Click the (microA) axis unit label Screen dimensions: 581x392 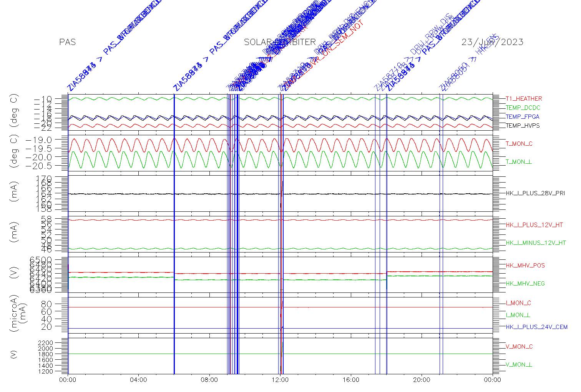pyautogui.click(x=14, y=314)
